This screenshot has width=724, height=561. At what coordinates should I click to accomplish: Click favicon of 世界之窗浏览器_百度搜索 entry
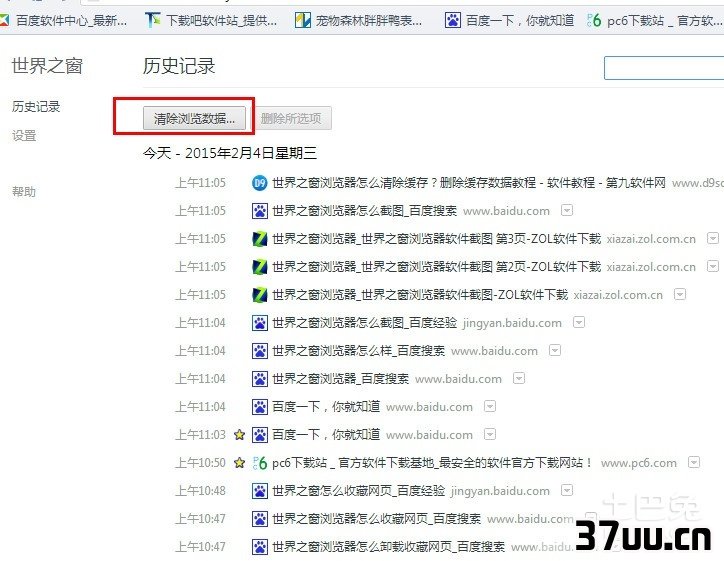(259, 379)
